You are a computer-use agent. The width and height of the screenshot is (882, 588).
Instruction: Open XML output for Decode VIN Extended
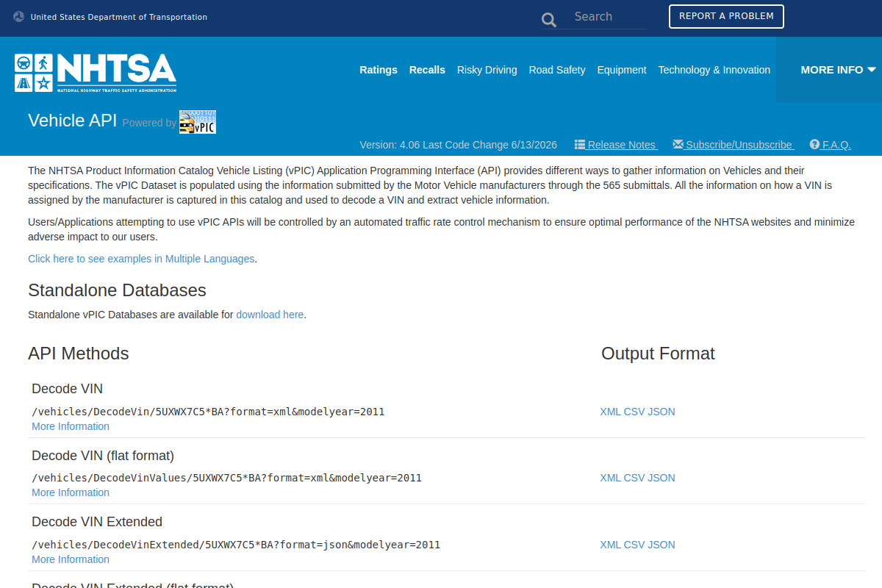tap(611, 545)
